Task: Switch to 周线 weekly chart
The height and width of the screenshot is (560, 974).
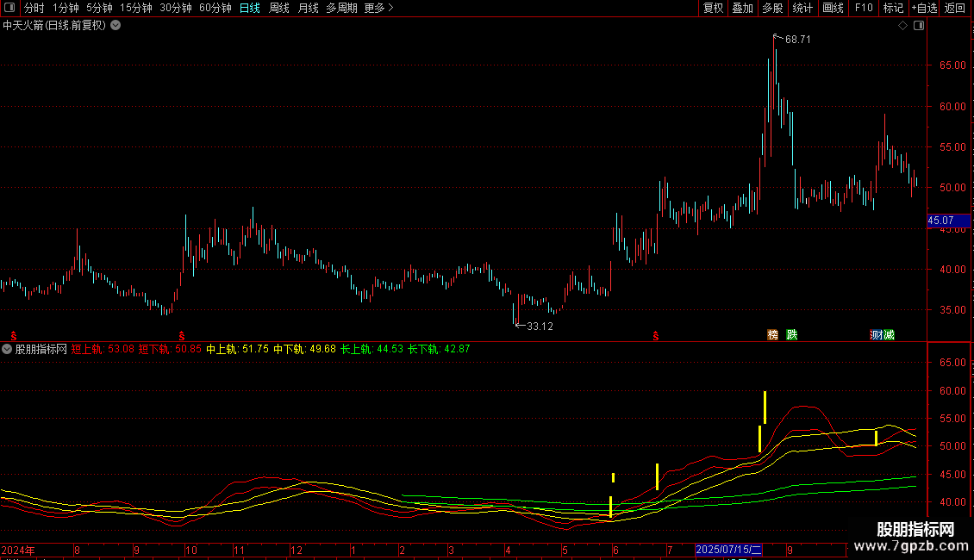Action: tap(279, 8)
